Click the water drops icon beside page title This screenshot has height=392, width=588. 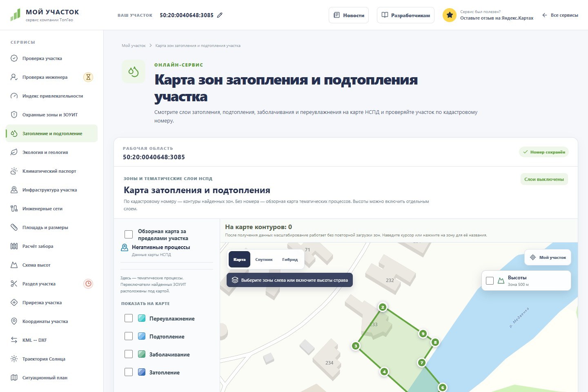point(134,72)
